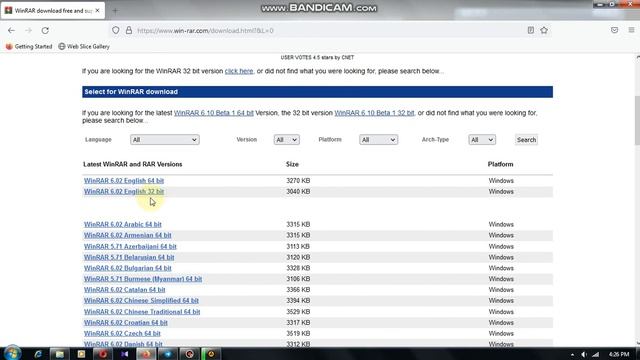The width and height of the screenshot is (640, 360).
Task: Close the WinRAR download tab
Action: pyautogui.click(x=98, y=11)
